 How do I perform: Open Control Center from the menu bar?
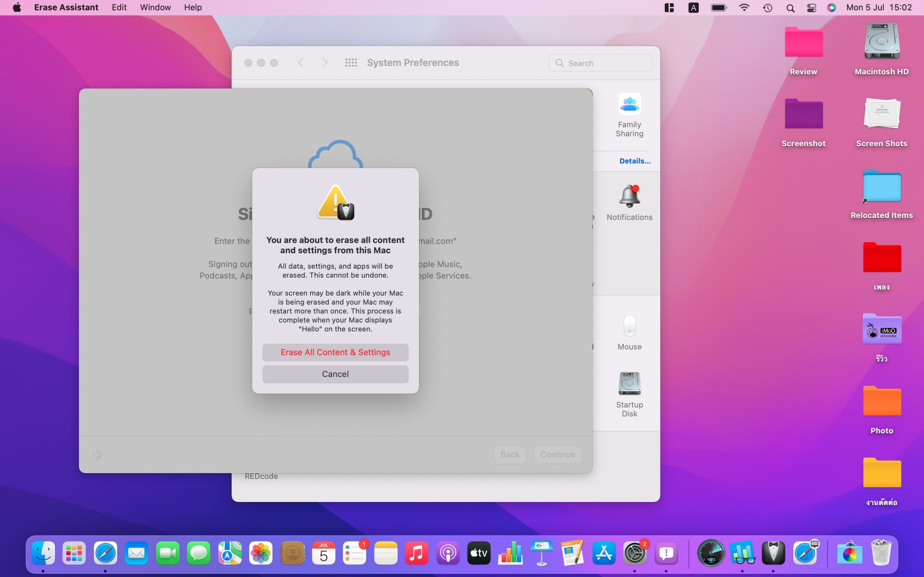click(811, 8)
